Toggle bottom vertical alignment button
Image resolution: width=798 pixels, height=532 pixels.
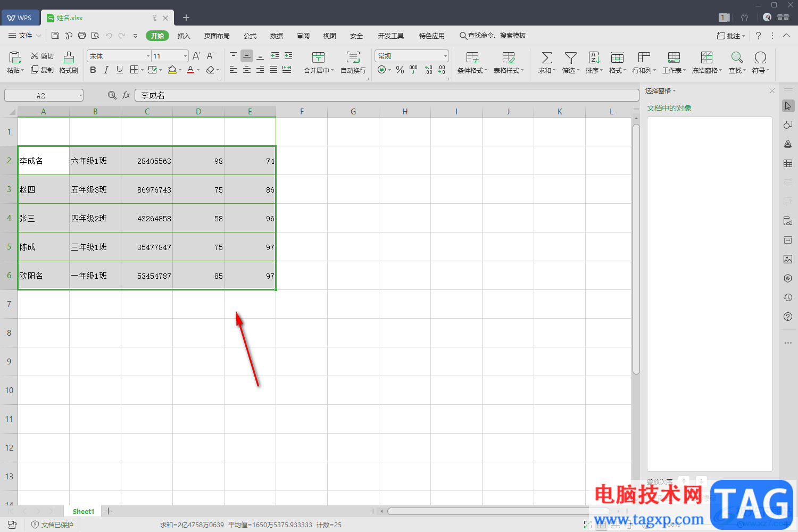point(260,56)
